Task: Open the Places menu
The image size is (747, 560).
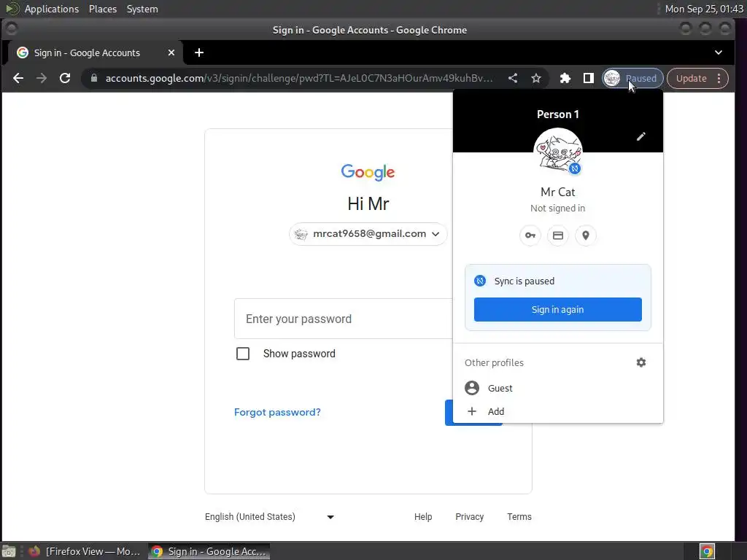Action: [103, 9]
